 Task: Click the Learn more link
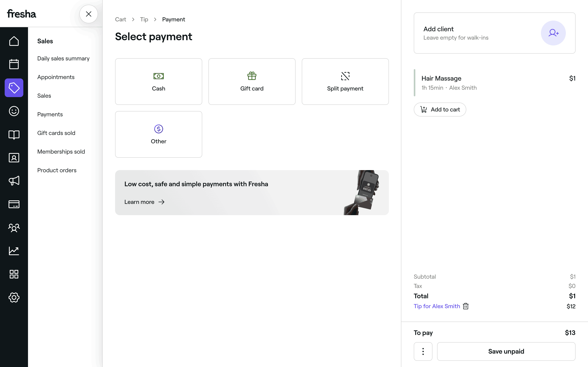point(144,202)
